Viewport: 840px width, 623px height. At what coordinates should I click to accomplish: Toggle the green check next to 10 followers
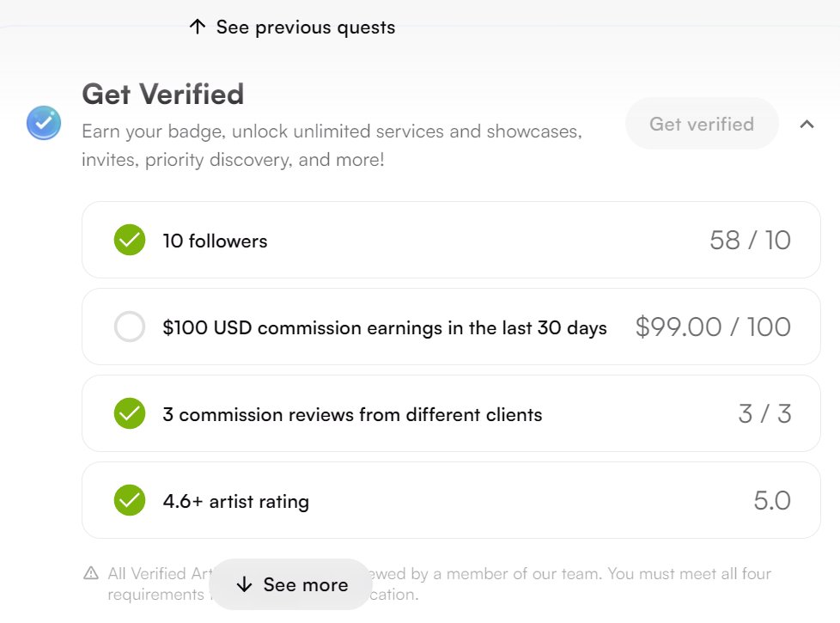click(130, 241)
